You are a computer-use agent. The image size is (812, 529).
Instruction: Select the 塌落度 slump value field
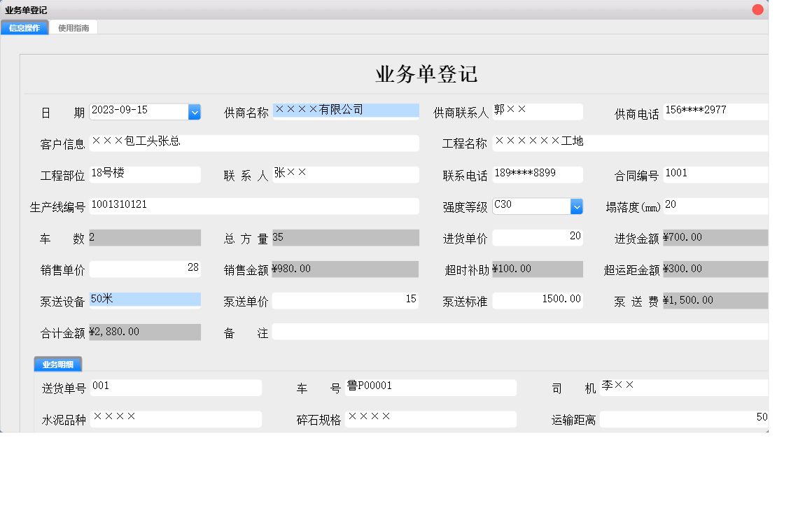point(714,206)
